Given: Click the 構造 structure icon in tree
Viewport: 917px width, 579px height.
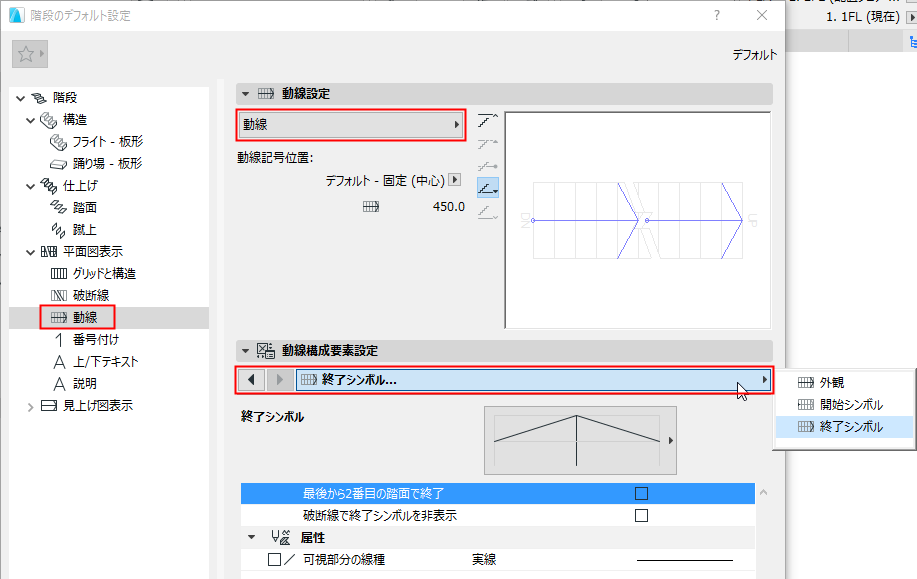Looking at the screenshot, I should tap(48, 120).
